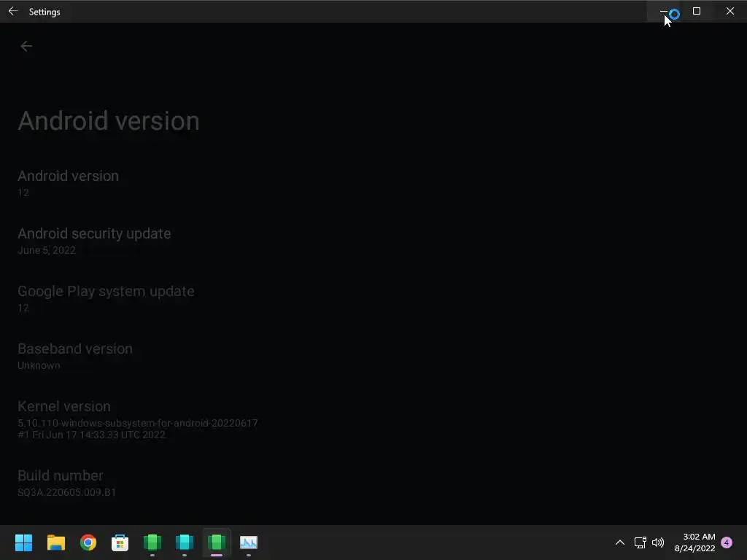Open the performance monitor taskbar app
This screenshot has height=560, width=747.
(249, 542)
